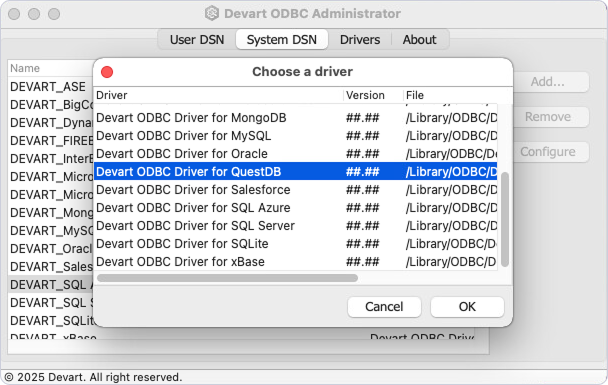Select DEVART_MyS... DSN entry
This screenshot has width=608, height=385.
click(x=51, y=231)
